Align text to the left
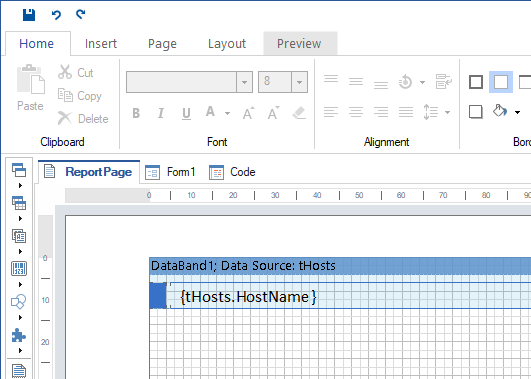The image size is (531, 379). pos(331,112)
